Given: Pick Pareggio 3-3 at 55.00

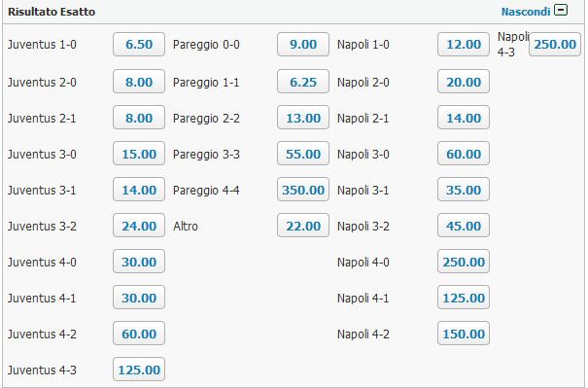Looking at the screenshot, I should click(303, 154).
